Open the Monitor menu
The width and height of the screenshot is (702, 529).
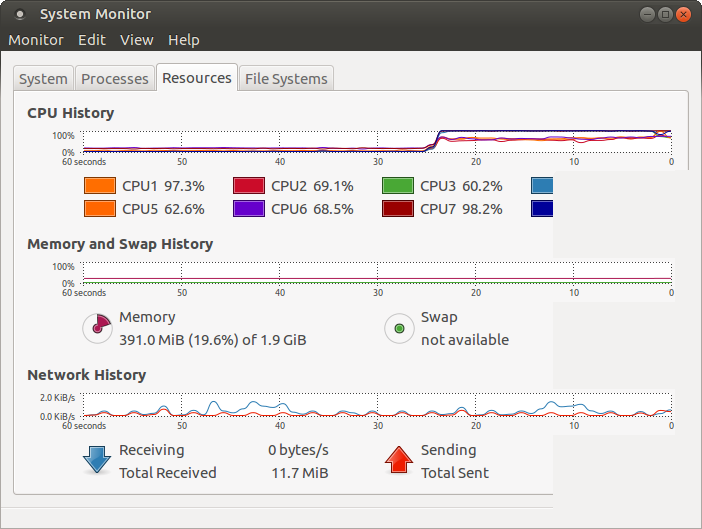[36, 40]
